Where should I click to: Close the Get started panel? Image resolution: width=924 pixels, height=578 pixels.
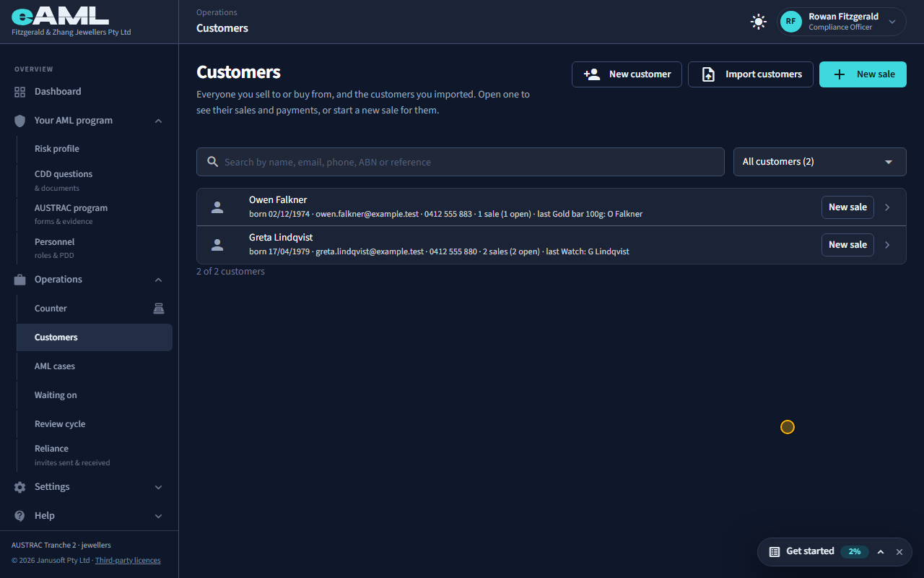[x=899, y=552]
